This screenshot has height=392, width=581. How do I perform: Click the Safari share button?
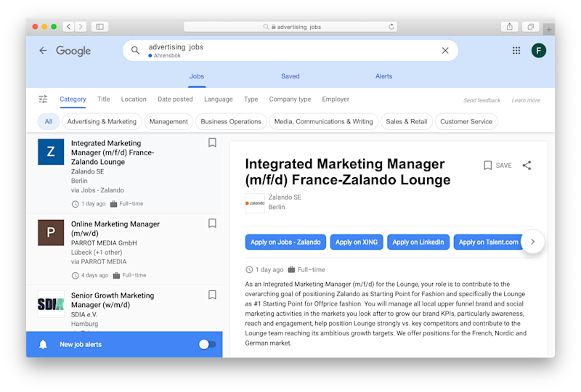(510, 27)
